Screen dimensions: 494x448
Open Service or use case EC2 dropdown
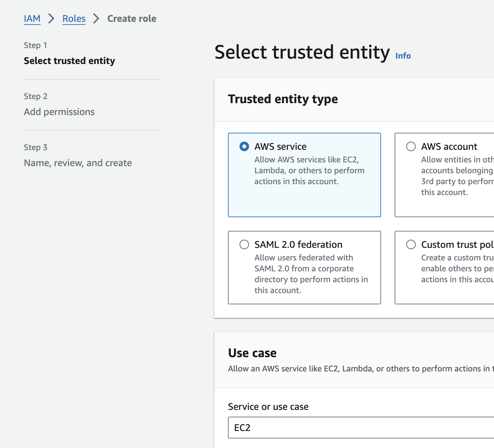(x=361, y=428)
